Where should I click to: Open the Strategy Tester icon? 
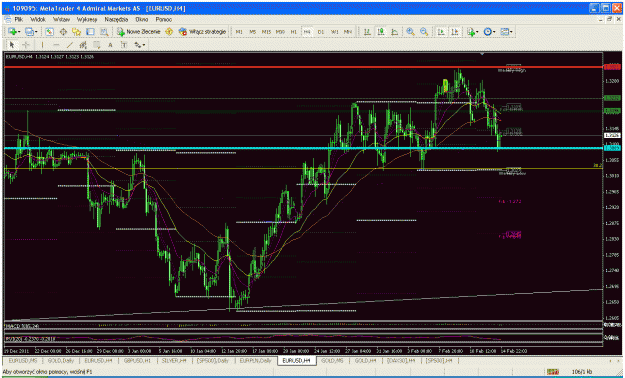coord(104,32)
